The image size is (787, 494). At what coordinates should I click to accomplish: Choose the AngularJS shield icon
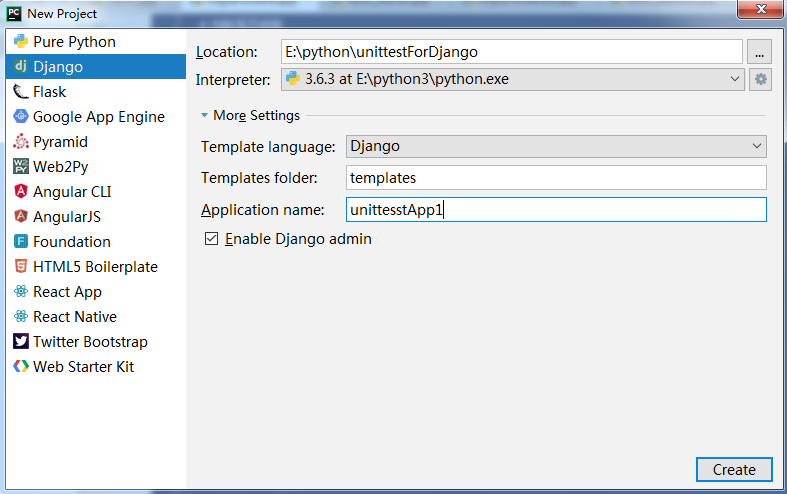click(21, 216)
